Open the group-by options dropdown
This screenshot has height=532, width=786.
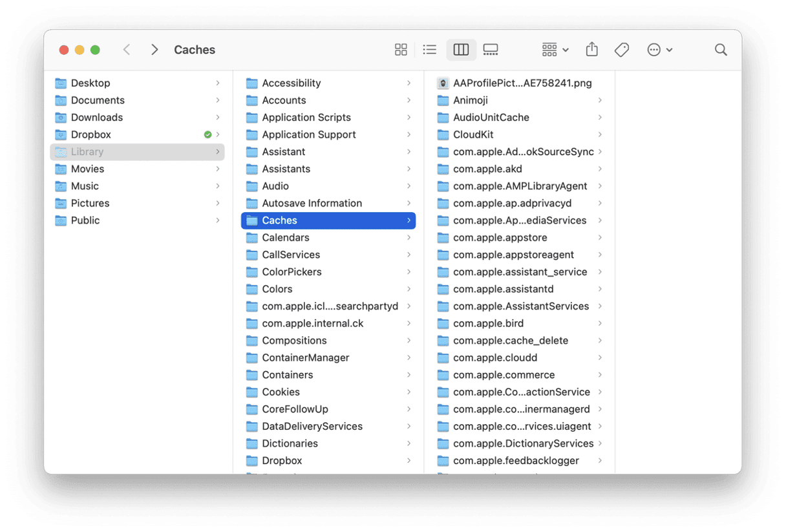(555, 50)
